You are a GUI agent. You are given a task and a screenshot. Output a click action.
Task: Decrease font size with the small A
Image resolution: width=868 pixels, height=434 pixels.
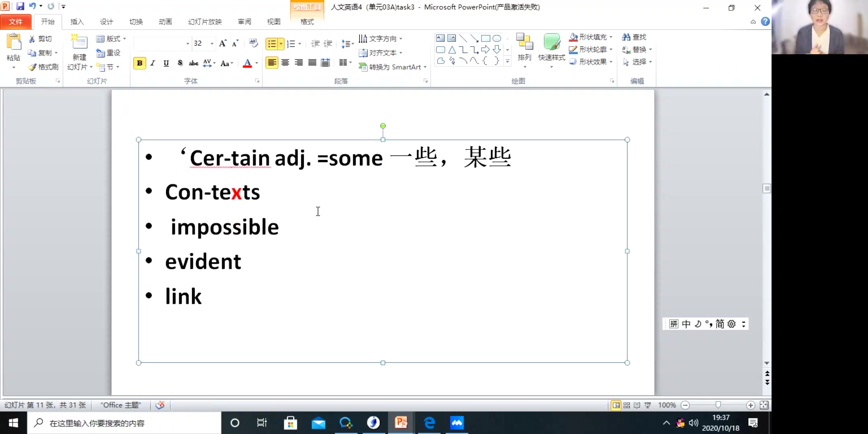tap(235, 43)
